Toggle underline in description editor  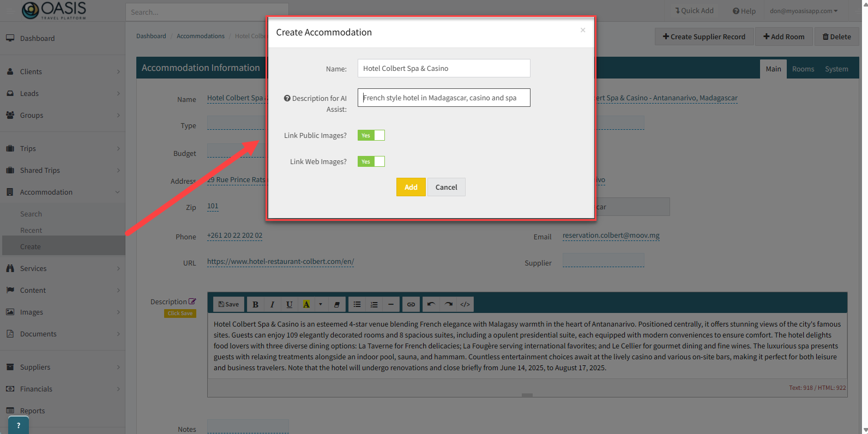[289, 304]
